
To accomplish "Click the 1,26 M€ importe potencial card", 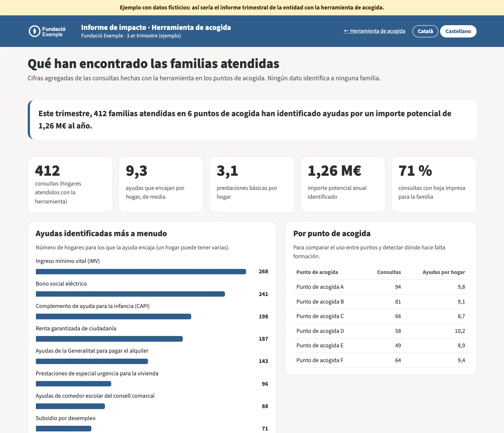I will tap(343, 184).
